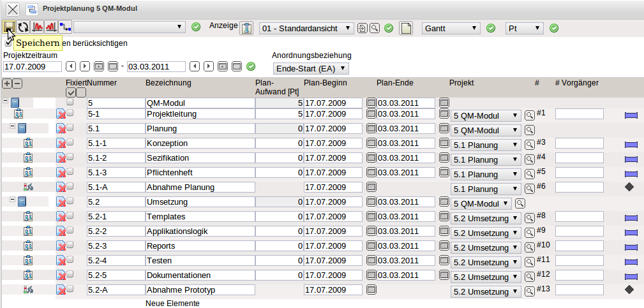Screen dimensions: 644x308
Task: Save the project plan with the Speichern icon
Action: (9, 27)
